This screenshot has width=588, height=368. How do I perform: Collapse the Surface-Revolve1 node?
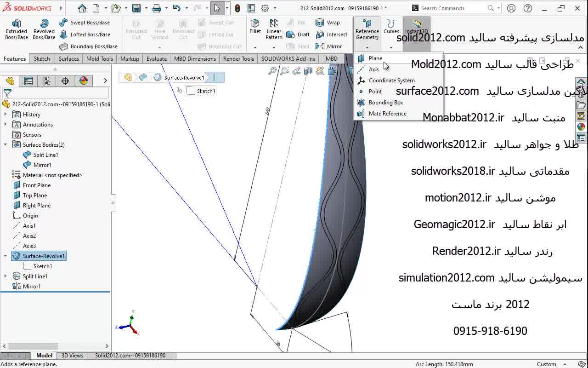pos(6,256)
